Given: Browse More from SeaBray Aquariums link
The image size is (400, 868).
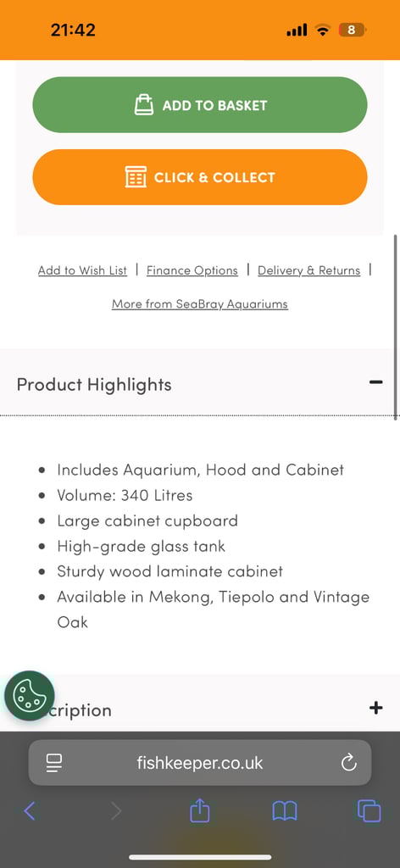Looking at the screenshot, I should click(x=200, y=304).
